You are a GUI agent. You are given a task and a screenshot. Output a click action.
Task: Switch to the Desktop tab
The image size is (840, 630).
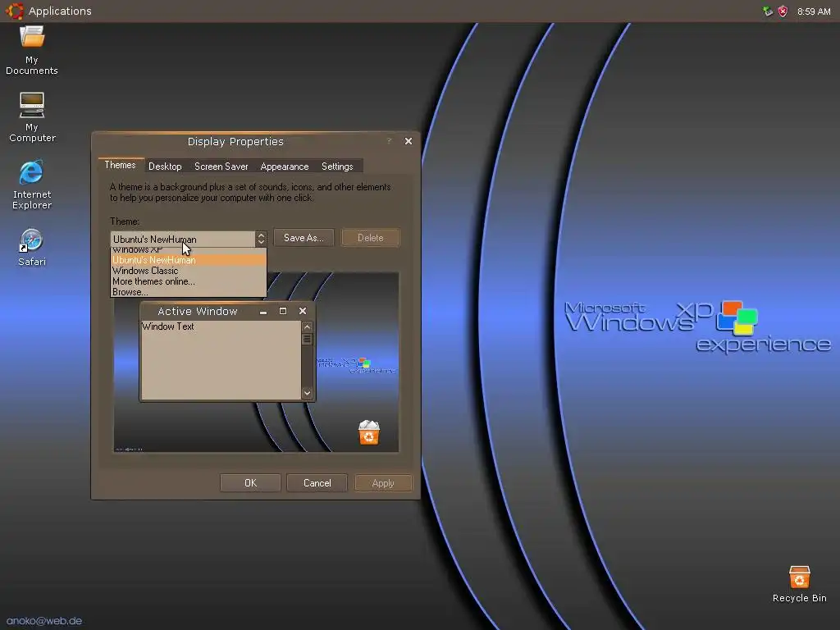coord(165,167)
